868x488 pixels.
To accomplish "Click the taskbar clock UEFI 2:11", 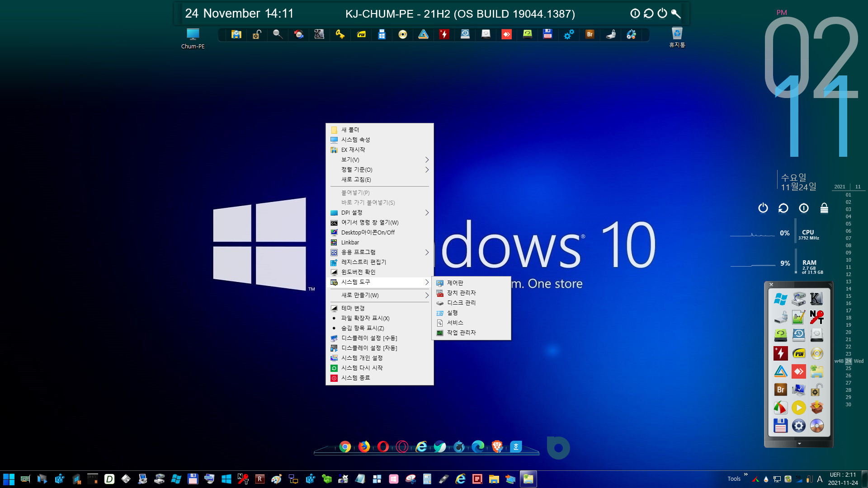I will pos(843,479).
